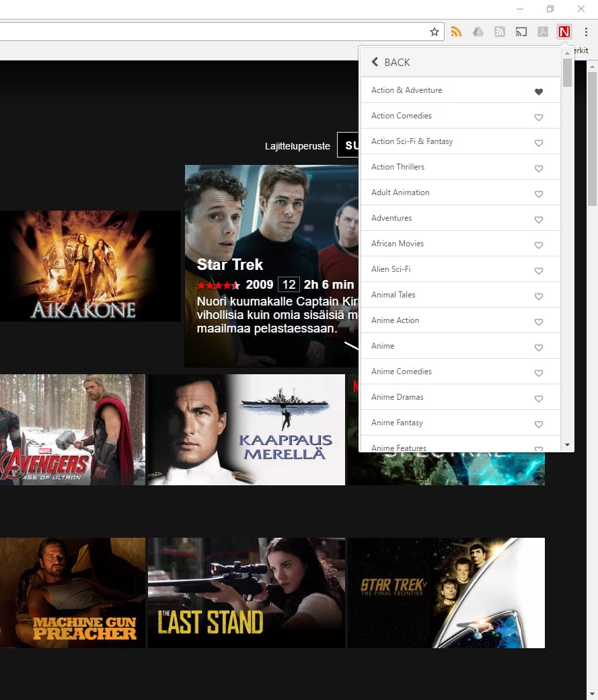The width and height of the screenshot is (598, 700).
Task: Toggle the heart beside Alien Sci-Fi
Action: 539,271
